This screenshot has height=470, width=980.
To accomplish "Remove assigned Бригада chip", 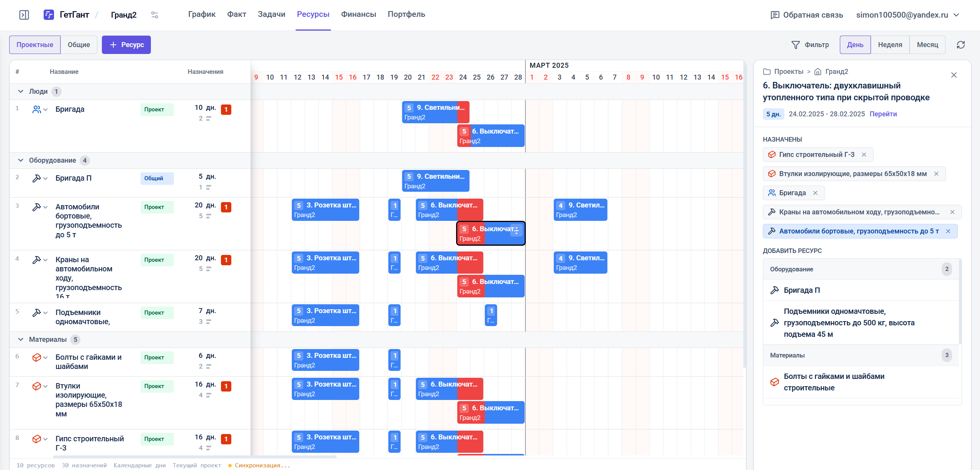I will [815, 193].
